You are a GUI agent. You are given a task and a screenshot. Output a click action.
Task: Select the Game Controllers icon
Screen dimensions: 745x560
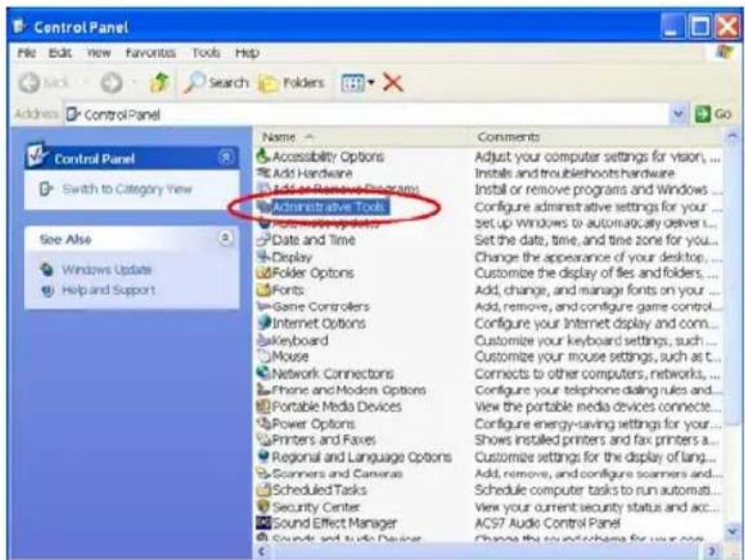(263, 307)
